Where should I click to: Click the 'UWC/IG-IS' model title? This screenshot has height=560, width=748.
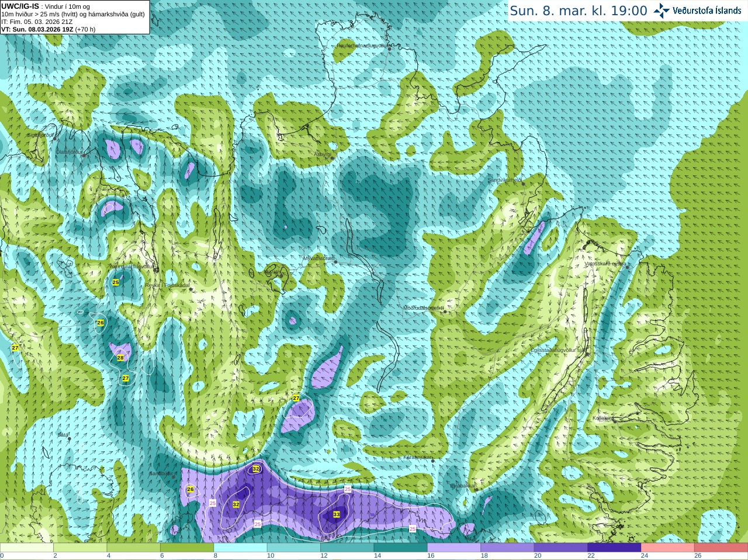[20, 6]
